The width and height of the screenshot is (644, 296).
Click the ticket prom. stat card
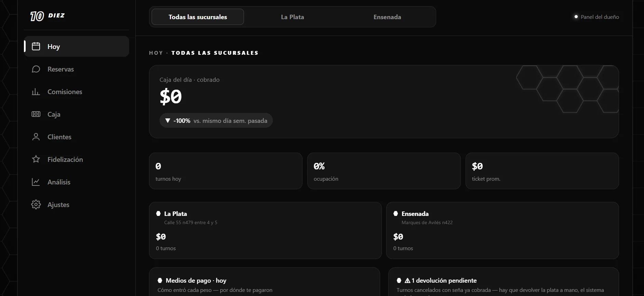[x=542, y=171]
